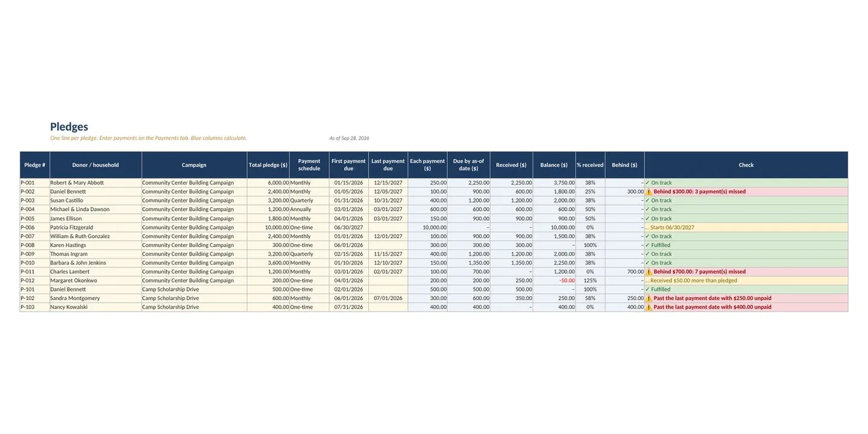
Task: Click the 'Starts 06/30/2027' check cell
Action: (746, 227)
